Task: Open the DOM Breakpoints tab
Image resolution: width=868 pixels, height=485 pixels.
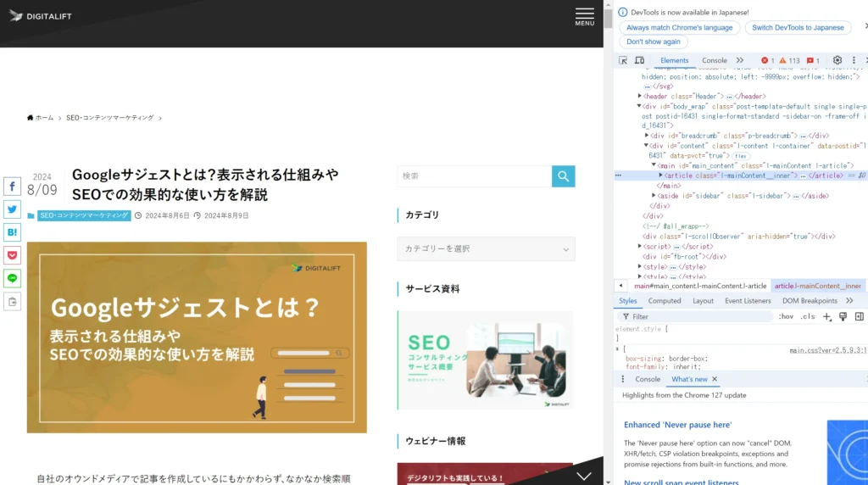Action: 810,301
